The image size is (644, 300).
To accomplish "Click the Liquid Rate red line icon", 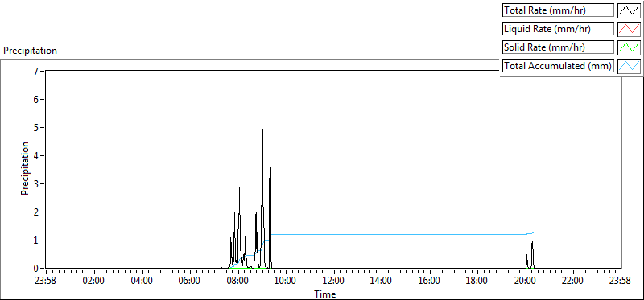I will coord(629,29).
